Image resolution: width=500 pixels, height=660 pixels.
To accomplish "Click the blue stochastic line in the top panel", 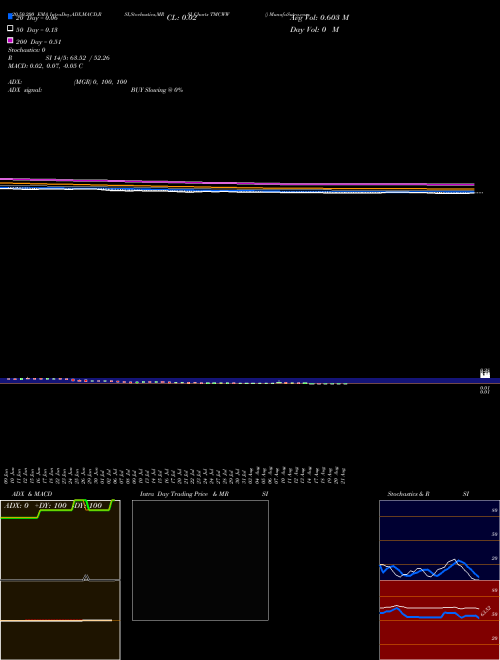I will tap(429, 570).
